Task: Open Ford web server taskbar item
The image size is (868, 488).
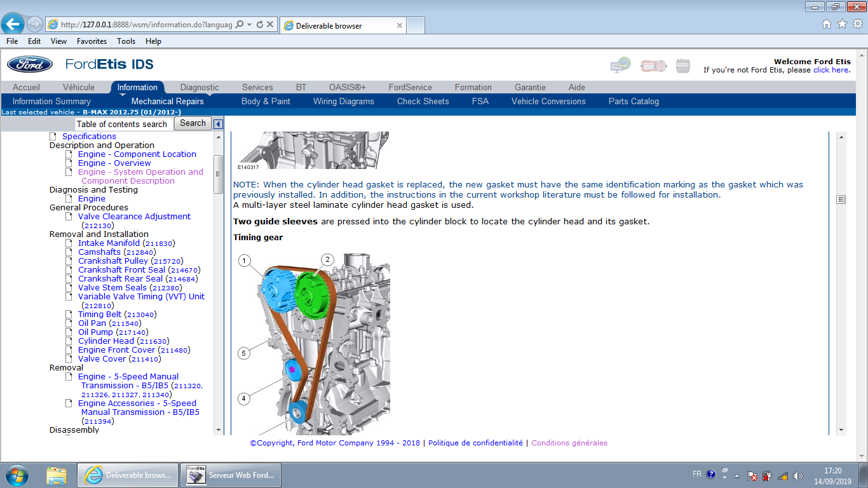Action: pyautogui.click(x=230, y=475)
